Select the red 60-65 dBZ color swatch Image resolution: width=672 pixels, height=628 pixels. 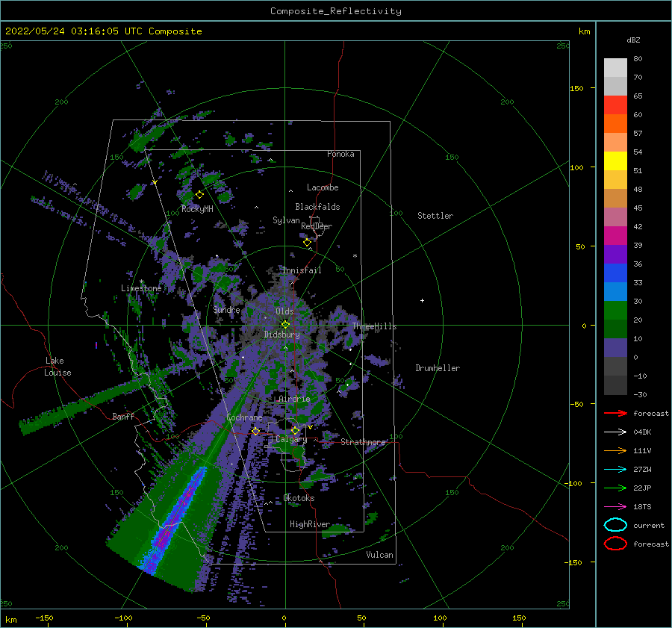(615, 105)
